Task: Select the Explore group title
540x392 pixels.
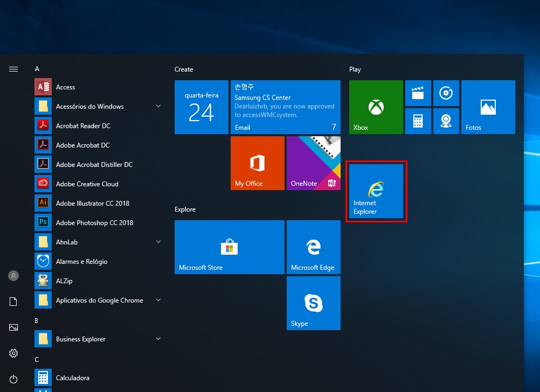Action: tap(185, 209)
